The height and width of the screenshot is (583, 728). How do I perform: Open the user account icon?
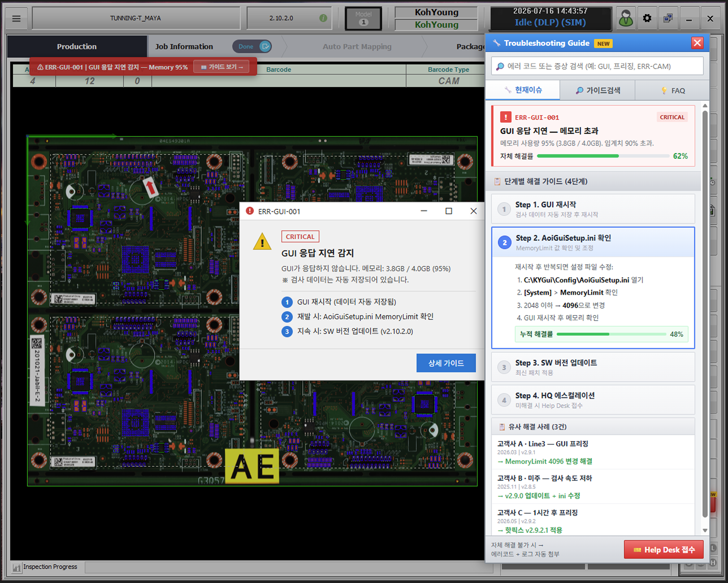626,18
